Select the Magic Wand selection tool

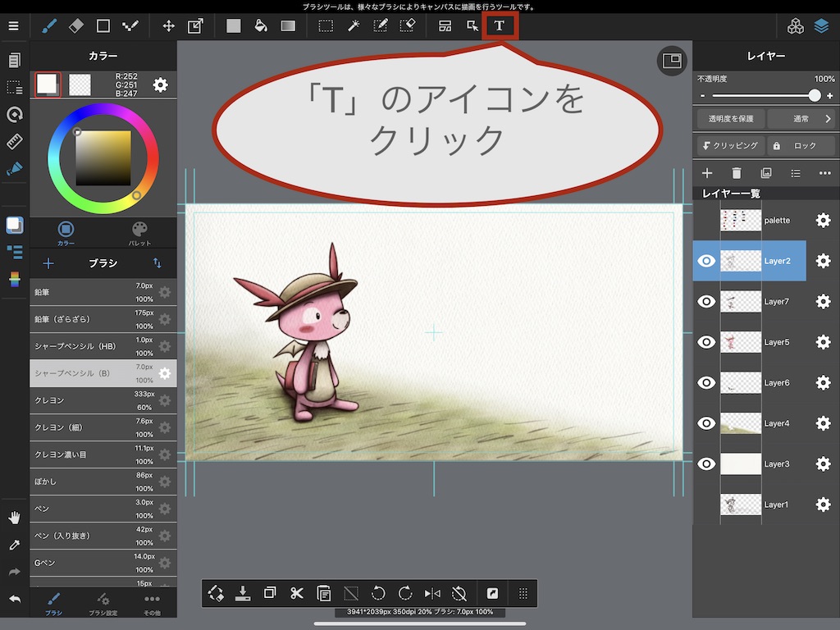[354, 25]
